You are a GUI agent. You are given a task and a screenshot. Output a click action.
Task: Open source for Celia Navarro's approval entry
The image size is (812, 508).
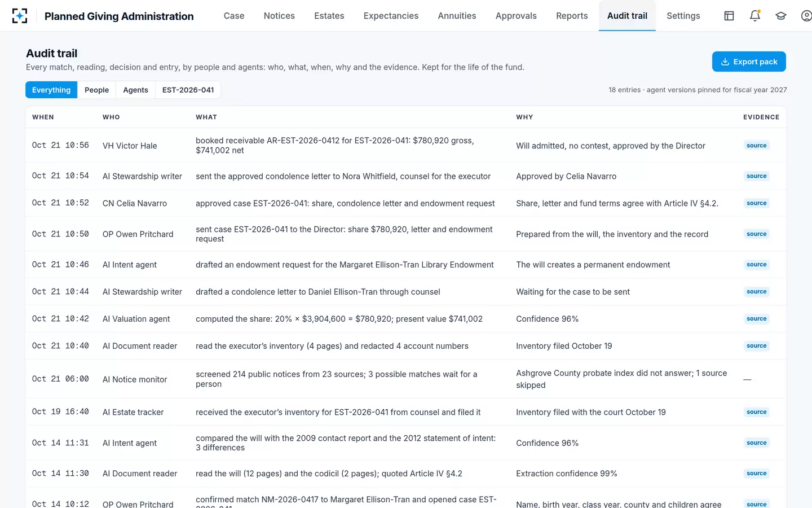[x=756, y=203]
